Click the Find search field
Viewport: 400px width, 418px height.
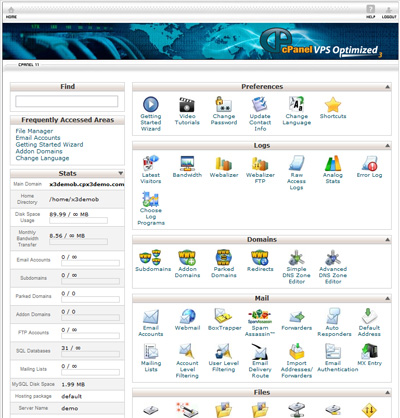click(x=67, y=101)
